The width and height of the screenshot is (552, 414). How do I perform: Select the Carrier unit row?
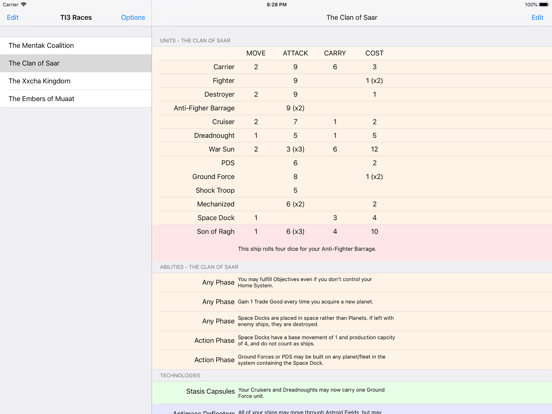(x=352, y=67)
